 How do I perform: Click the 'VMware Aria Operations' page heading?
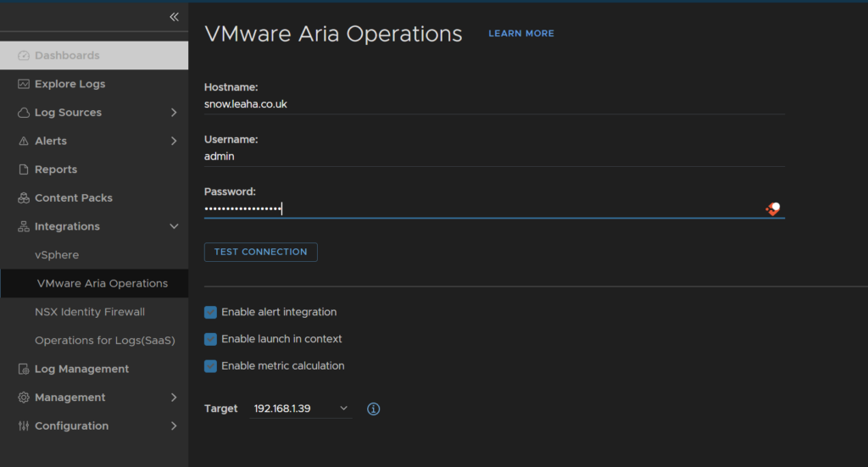333,34
